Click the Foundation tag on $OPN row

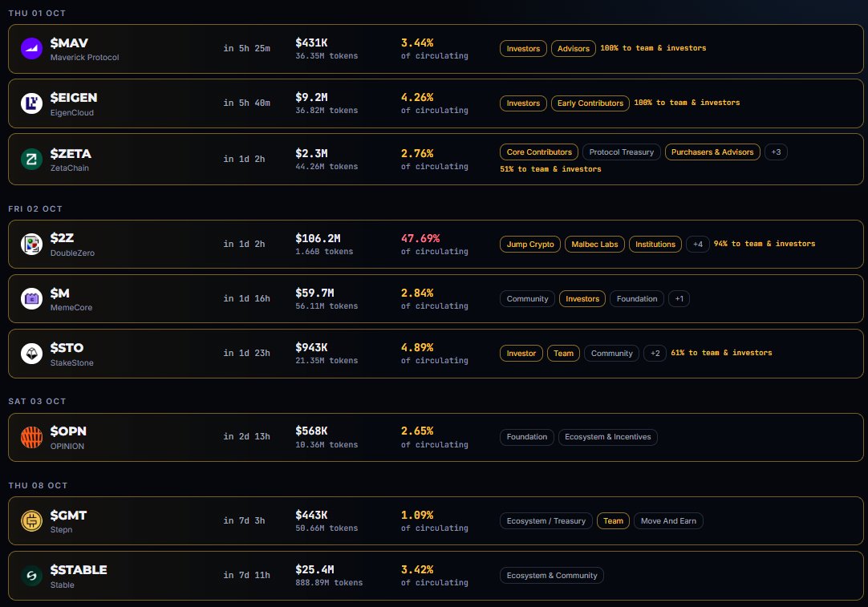(x=526, y=437)
